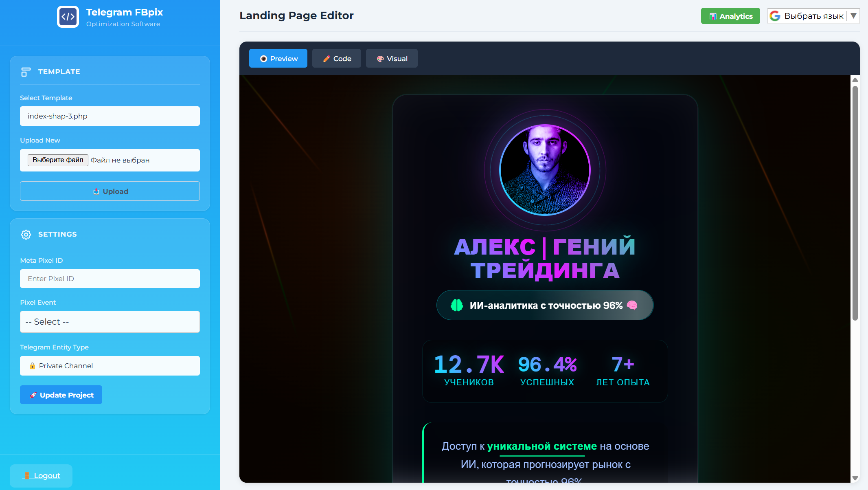The width and height of the screenshot is (868, 490).
Task: Click the eye icon on the Preview tab
Action: point(263,58)
